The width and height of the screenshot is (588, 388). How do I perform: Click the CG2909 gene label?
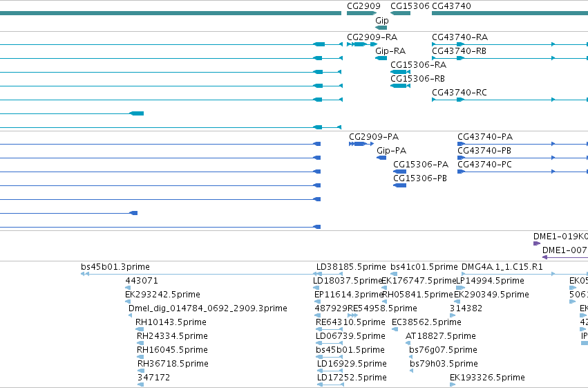pyautogui.click(x=363, y=6)
